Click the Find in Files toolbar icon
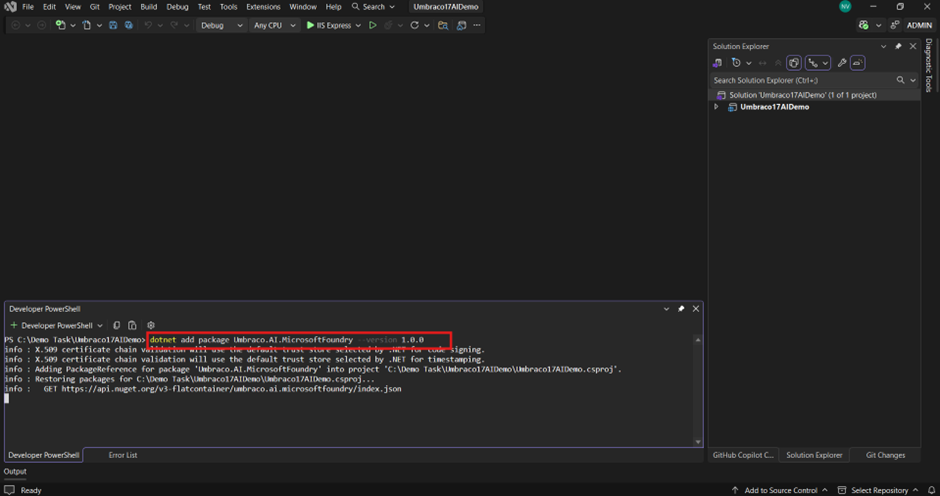 443,25
